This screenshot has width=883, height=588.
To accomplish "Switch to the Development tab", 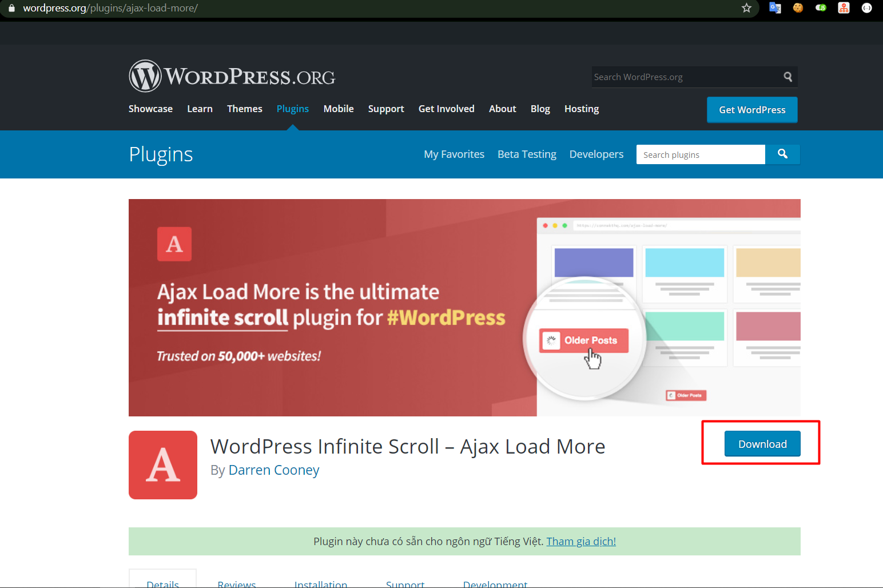I will point(495,583).
